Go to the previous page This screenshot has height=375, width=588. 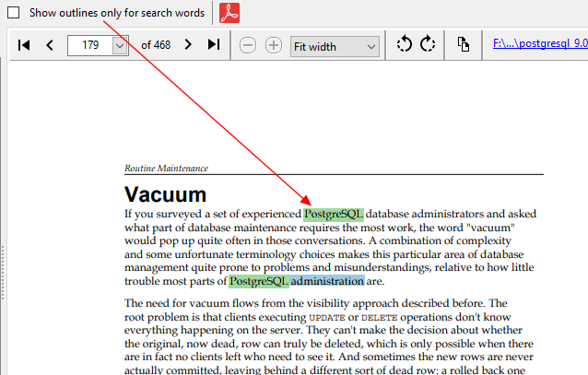pos(50,45)
